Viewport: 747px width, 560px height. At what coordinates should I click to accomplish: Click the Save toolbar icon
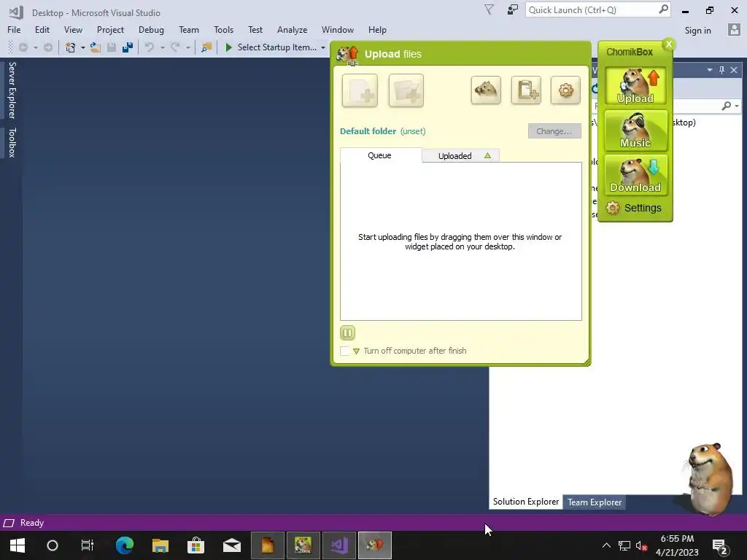(x=112, y=47)
